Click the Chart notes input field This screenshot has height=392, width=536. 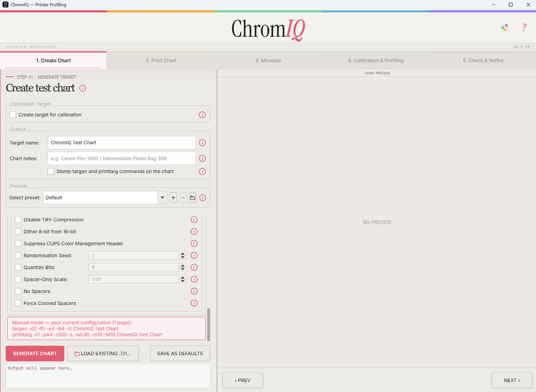(x=121, y=158)
